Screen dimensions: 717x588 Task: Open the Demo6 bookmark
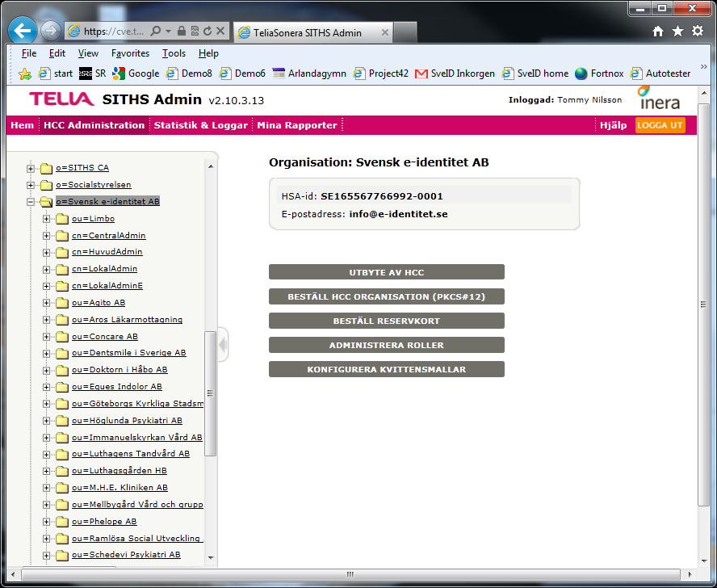pos(242,73)
